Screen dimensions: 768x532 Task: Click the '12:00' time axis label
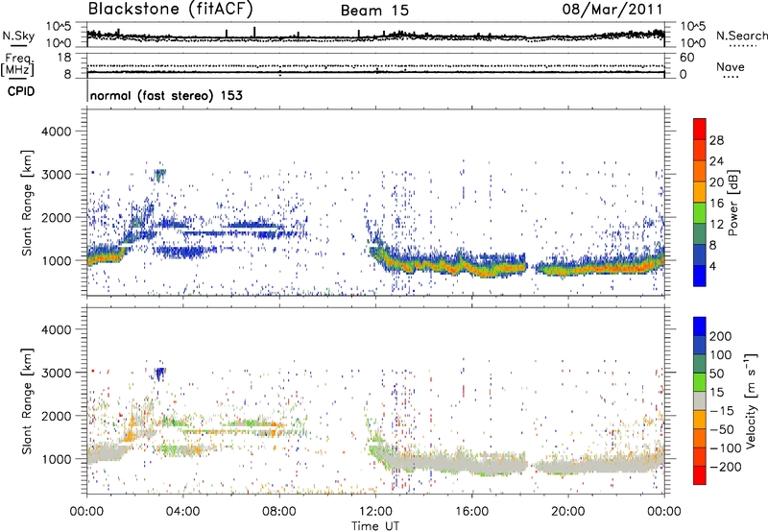(x=375, y=512)
